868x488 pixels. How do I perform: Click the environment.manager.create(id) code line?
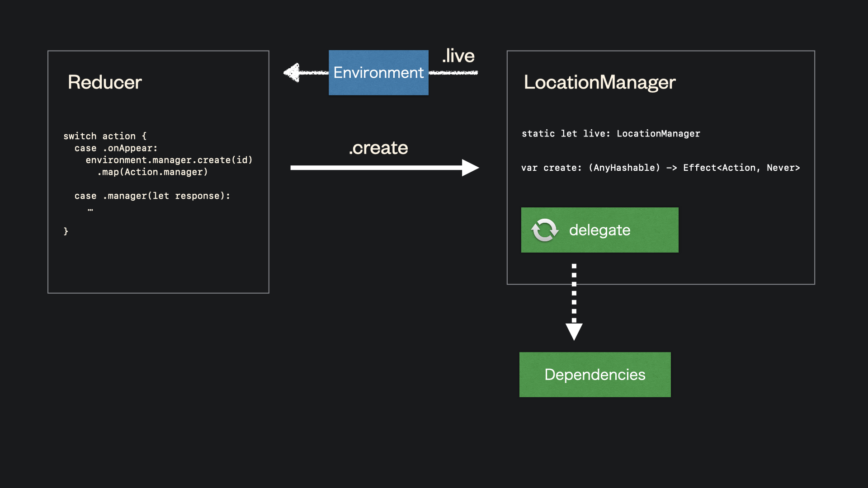pyautogui.click(x=169, y=160)
